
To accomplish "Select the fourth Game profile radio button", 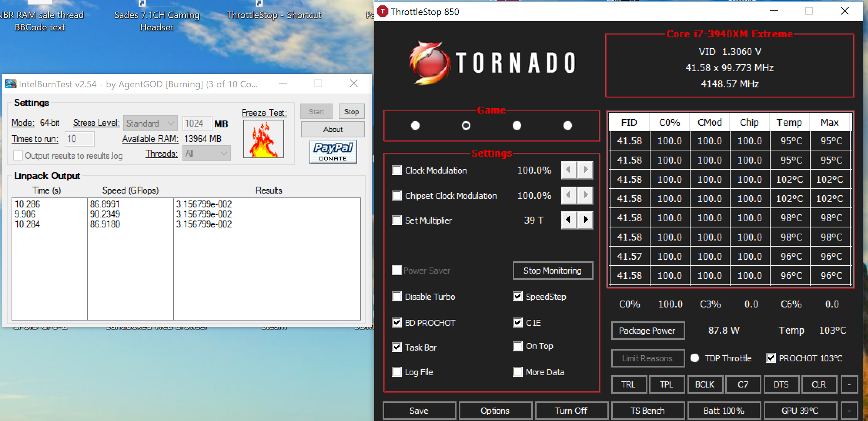I will (568, 125).
